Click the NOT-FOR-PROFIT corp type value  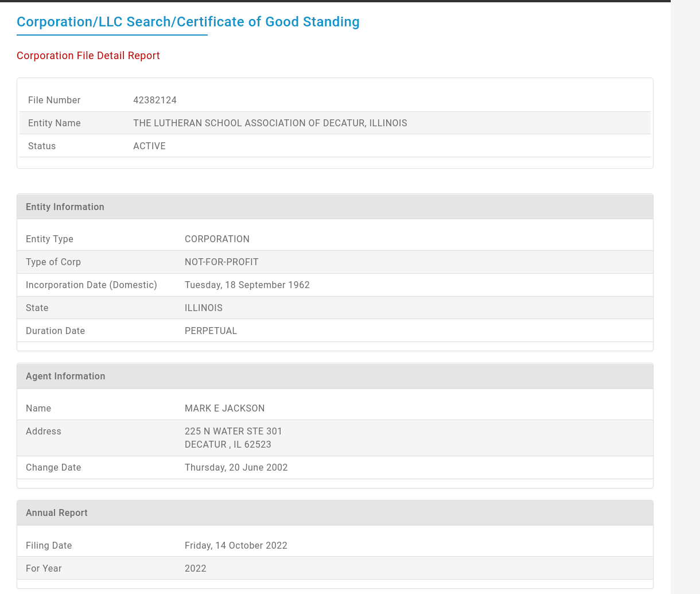pos(221,262)
